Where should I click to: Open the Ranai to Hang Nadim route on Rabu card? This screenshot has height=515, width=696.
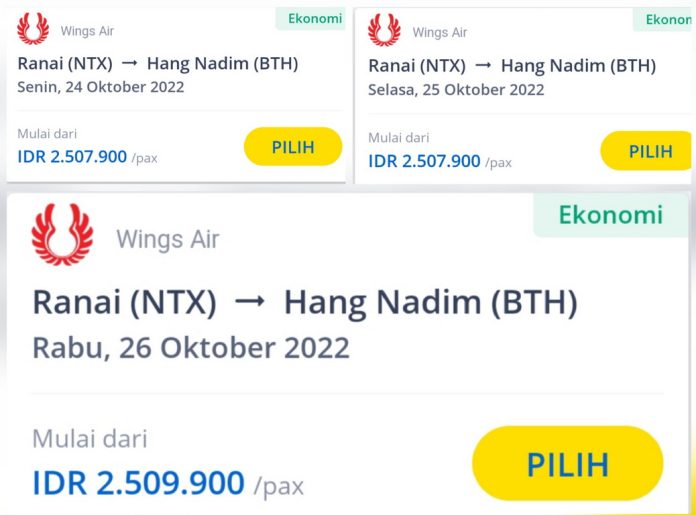305,302
